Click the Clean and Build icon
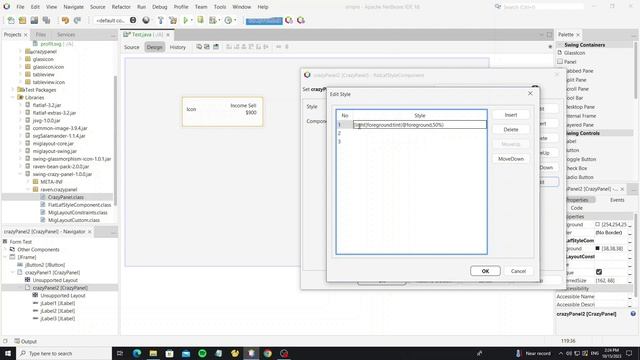Screen dimensions: 640x360 [x=173, y=20]
